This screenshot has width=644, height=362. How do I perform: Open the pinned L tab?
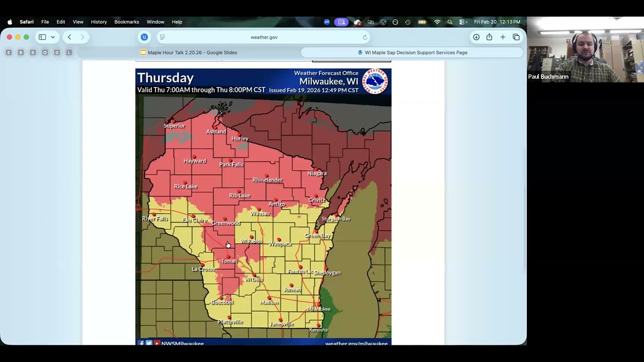click(69, 52)
